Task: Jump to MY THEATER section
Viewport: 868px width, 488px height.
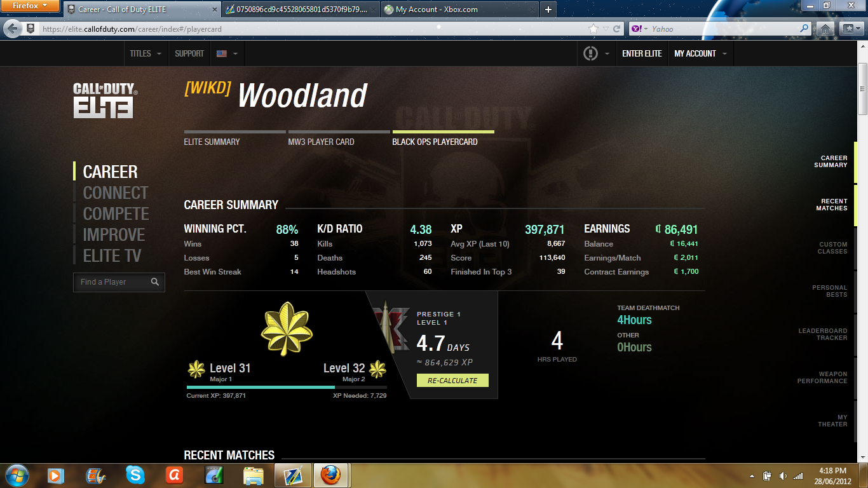Action: click(x=832, y=421)
